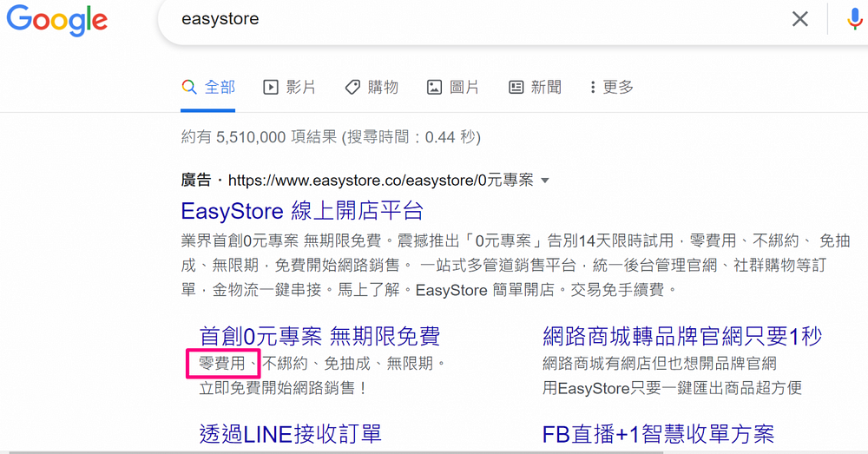Screen dimensions: 868x454
Task: Click the 廣告 label
Action: (x=196, y=181)
